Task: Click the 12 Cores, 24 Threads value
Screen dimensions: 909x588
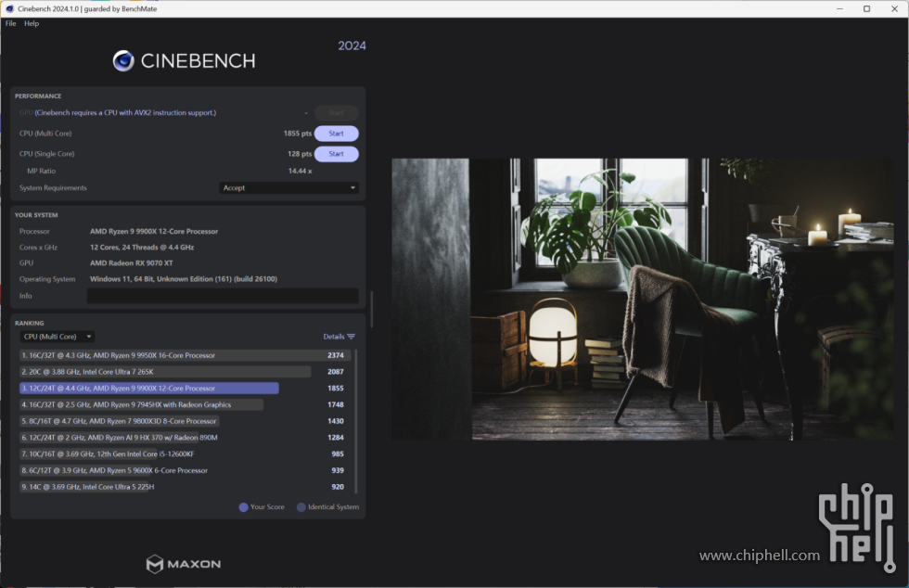Action: (x=141, y=247)
